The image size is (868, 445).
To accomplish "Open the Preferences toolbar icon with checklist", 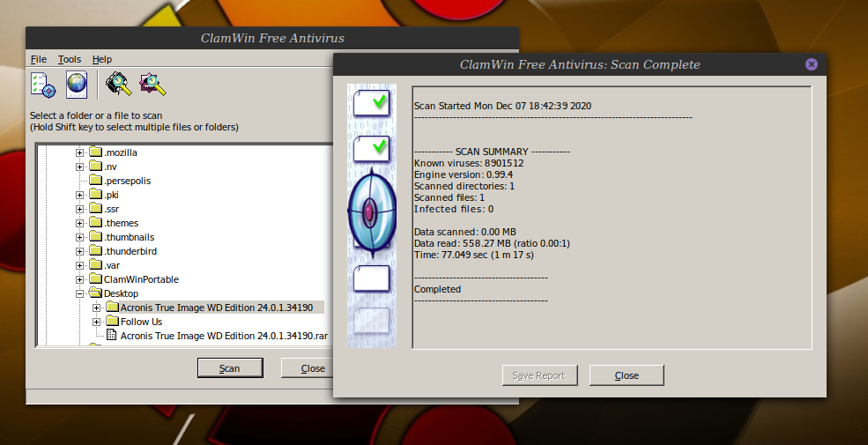I will pos(43,85).
